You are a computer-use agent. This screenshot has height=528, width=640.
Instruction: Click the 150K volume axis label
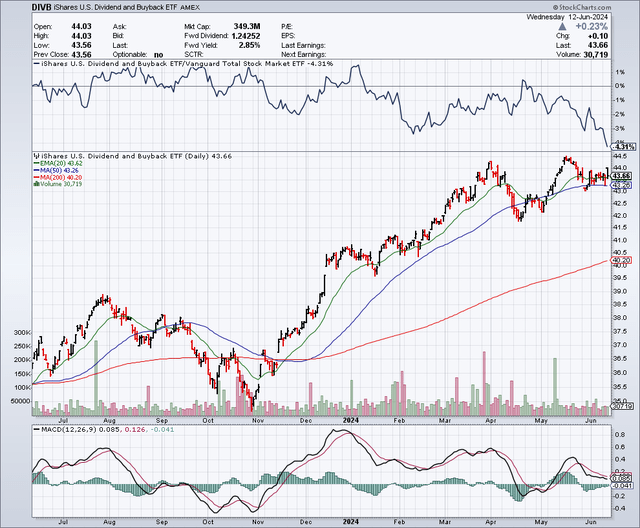pos(22,374)
